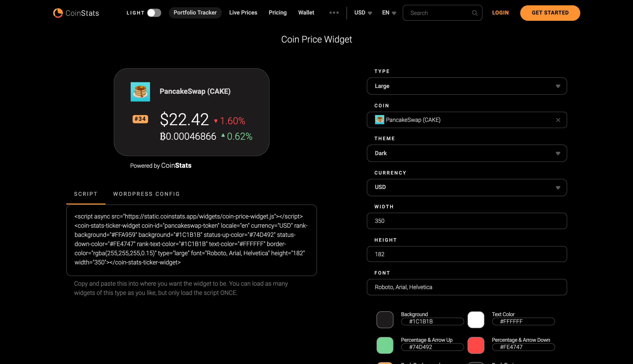Open Portfolio Tracker page
633x364 pixels.
(x=195, y=13)
